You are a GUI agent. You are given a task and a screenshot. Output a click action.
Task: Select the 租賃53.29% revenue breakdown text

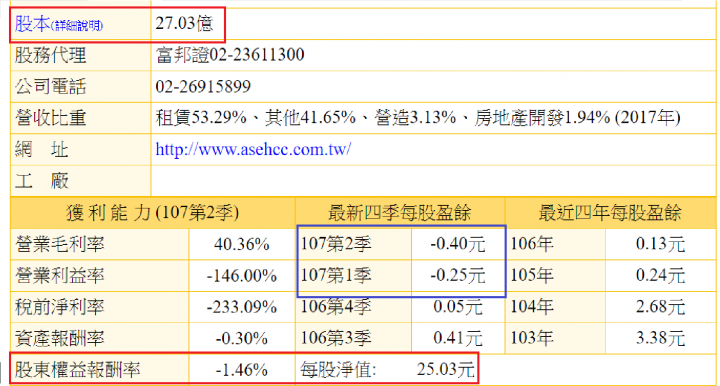click(x=201, y=118)
